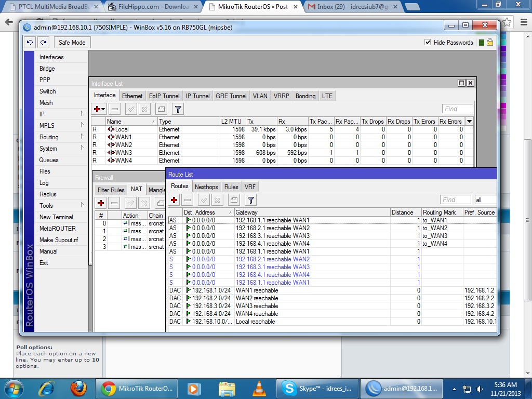Open the 'all' routing table dropdown
This screenshot has height=399, width=532.
click(x=485, y=200)
